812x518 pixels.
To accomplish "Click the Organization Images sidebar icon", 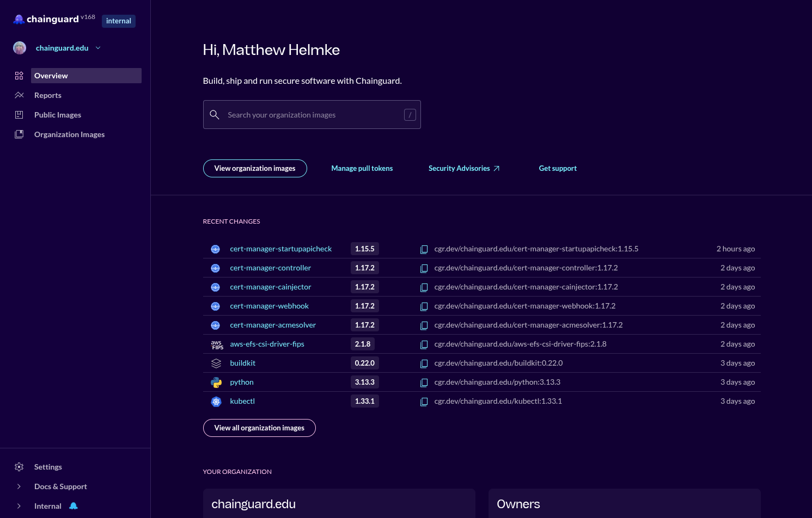I will (x=19, y=134).
